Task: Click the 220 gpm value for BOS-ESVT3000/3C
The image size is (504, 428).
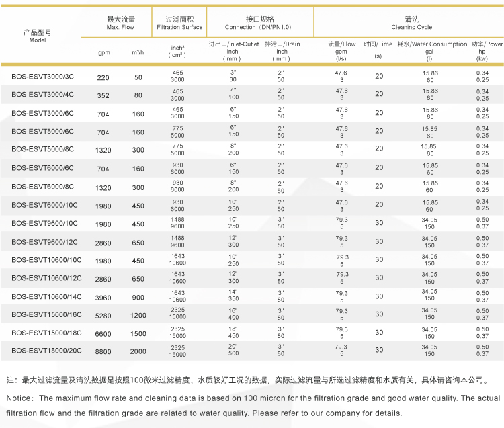Action: pyautogui.click(x=103, y=77)
